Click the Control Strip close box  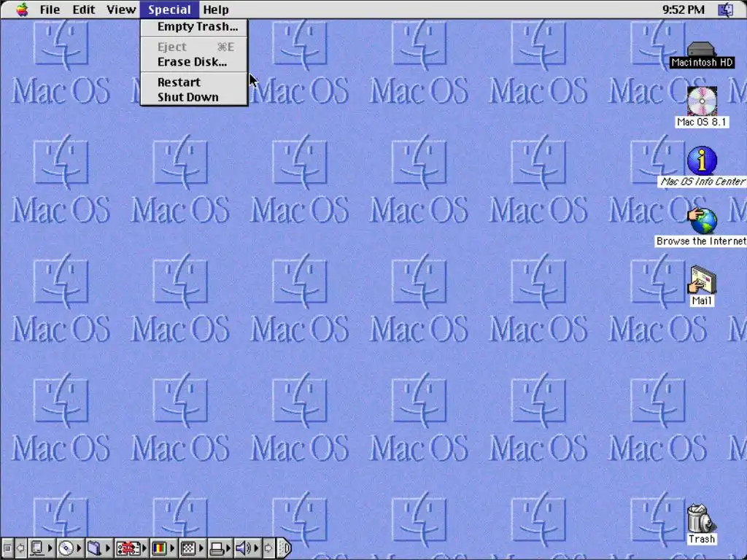point(7,548)
